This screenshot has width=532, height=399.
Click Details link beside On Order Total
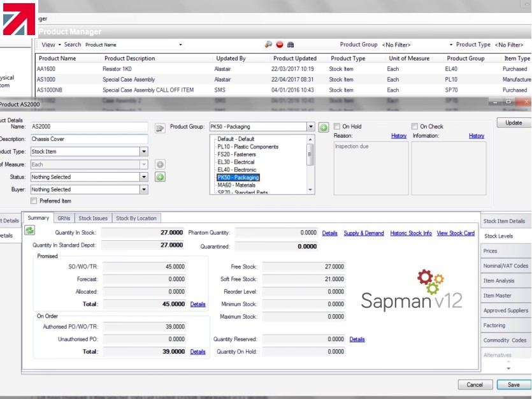tap(198, 352)
